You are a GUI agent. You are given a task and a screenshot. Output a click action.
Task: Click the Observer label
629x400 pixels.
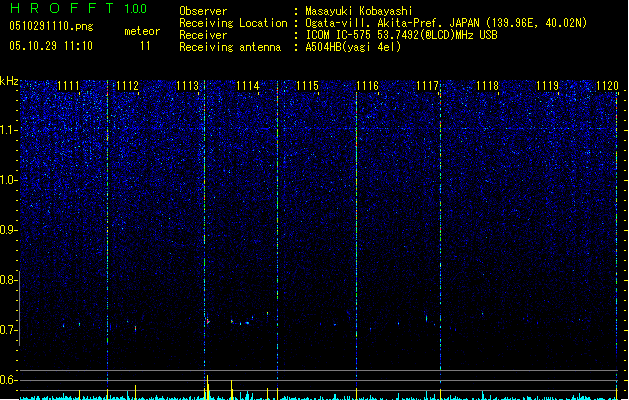click(203, 11)
